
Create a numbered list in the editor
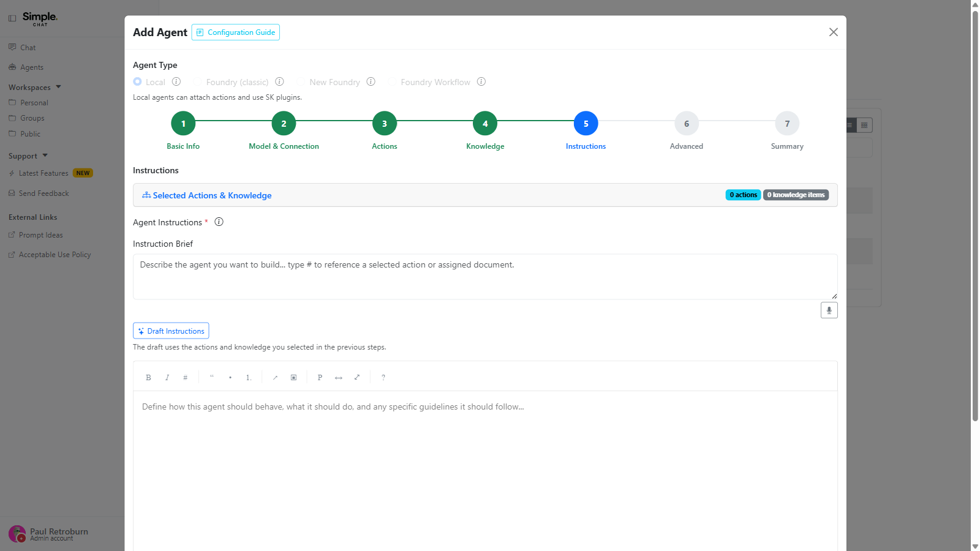249,378
